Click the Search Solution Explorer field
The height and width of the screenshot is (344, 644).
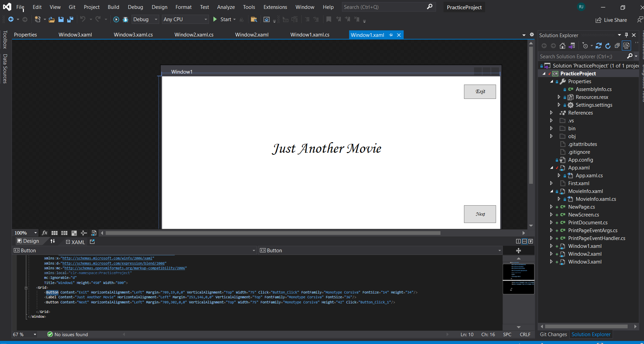(x=582, y=57)
